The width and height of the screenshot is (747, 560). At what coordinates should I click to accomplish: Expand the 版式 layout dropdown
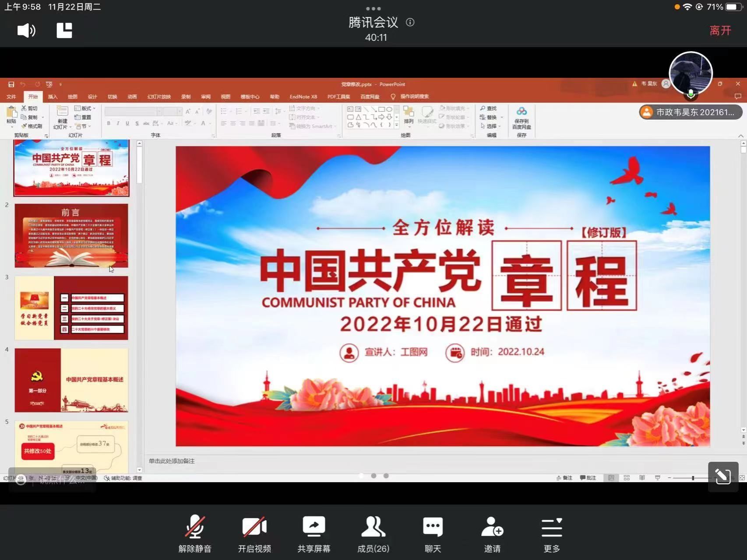coord(85,108)
